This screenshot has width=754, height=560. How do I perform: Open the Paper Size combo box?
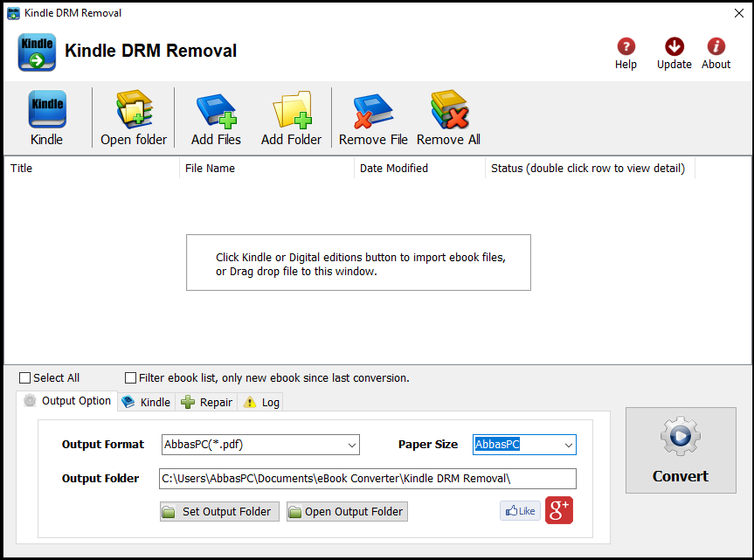tap(524, 445)
